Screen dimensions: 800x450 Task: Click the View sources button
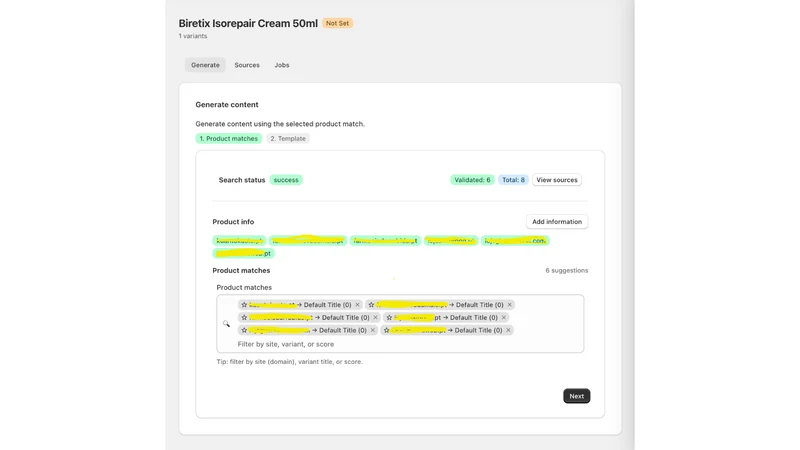coord(557,180)
